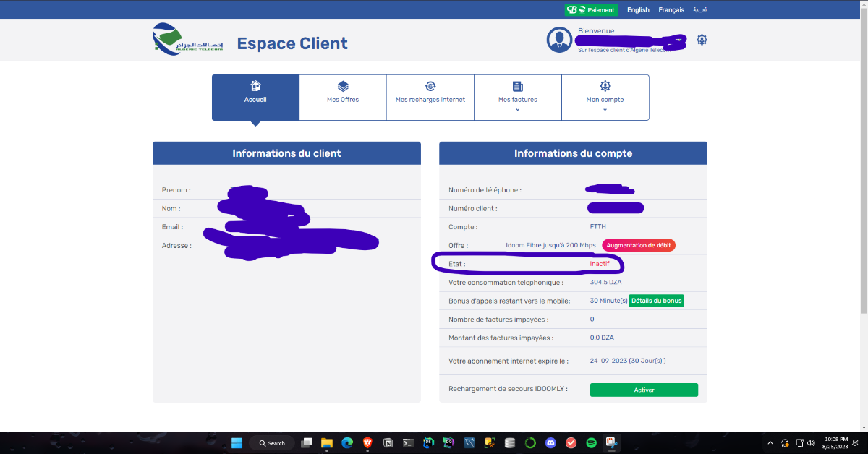The height and width of the screenshot is (454, 868).
Task: Open the settings gear beside the welcome text
Action: [701, 40]
